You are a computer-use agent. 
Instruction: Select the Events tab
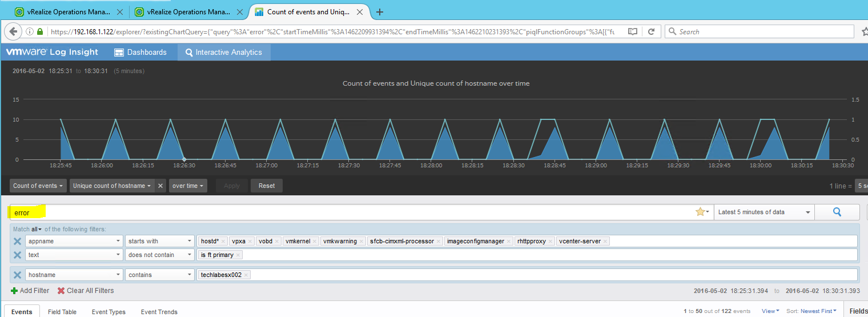[x=22, y=311]
